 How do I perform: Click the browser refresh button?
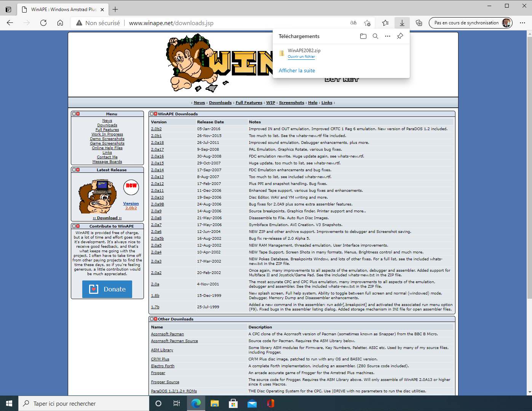click(43, 23)
